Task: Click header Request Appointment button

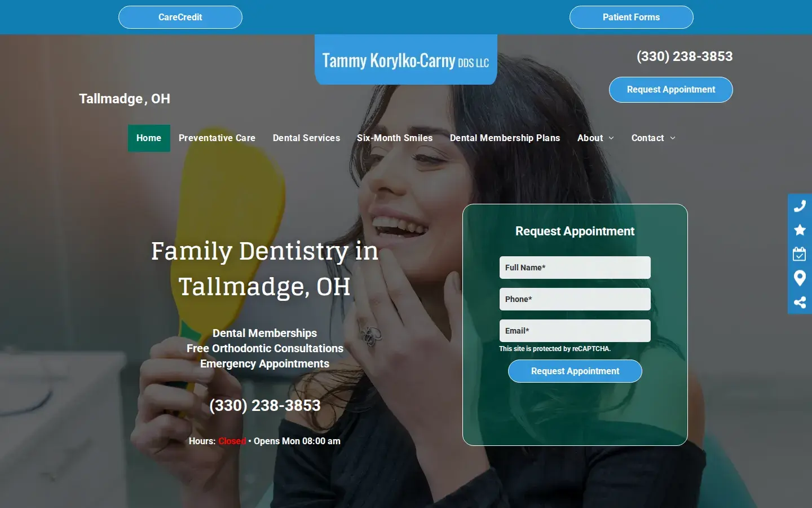Action: click(x=671, y=90)
